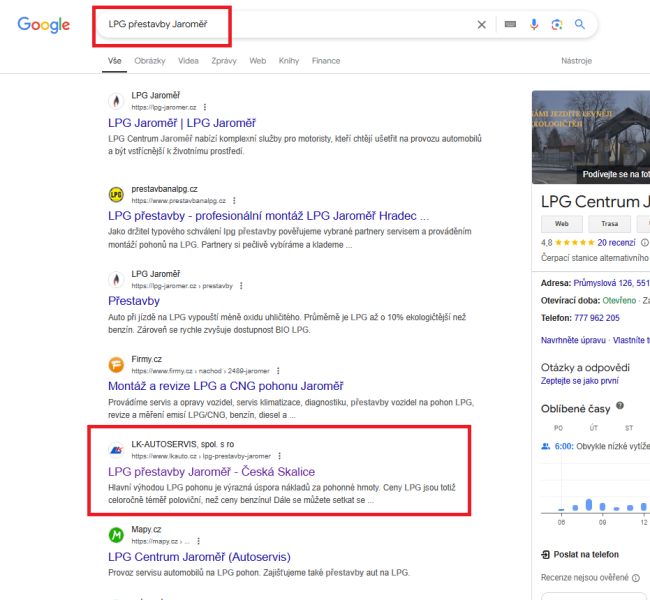Switch to the Zprávy tab
Screen dimensions: 650x600
224,61
